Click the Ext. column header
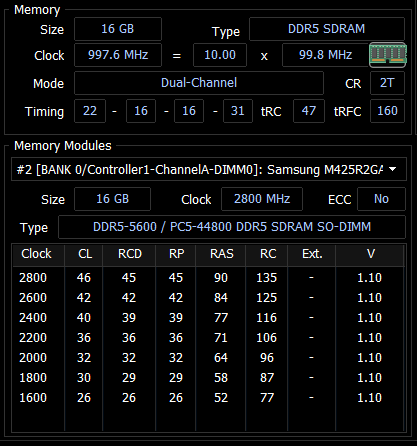 click(x=311, y=254)
